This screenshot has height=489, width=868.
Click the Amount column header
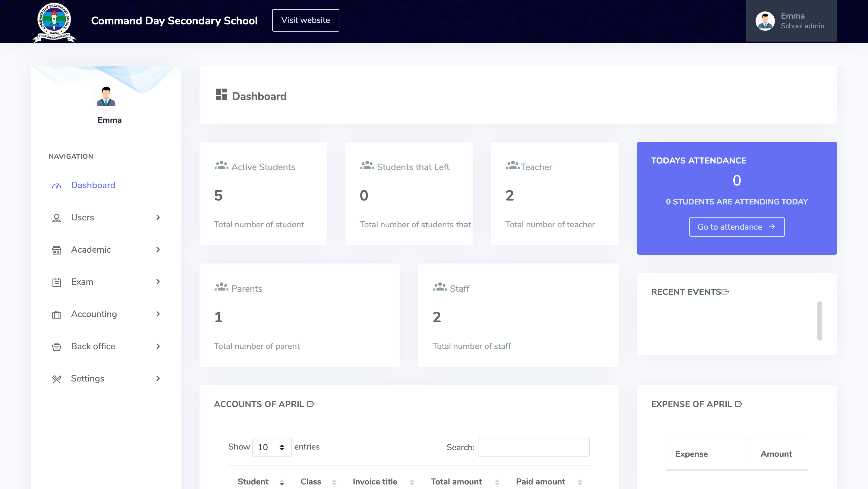tap(779, 454)
